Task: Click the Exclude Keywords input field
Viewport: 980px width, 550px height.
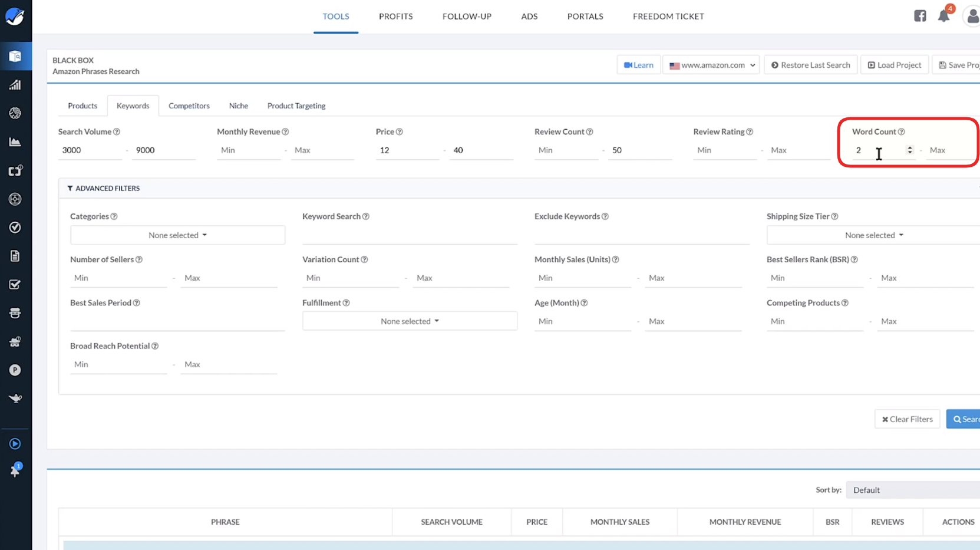Action: point(642,235)
